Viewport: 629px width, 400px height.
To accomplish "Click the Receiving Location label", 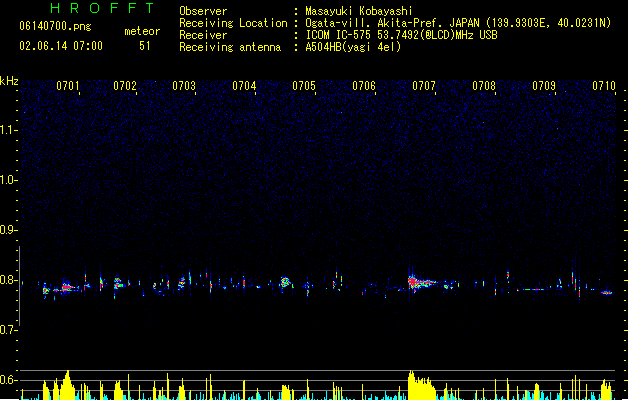I will click(233, 23).
